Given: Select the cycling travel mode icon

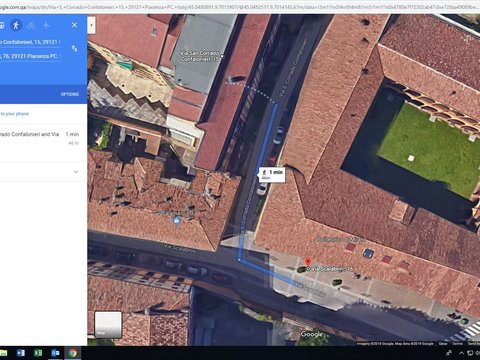Looking at the screenshot, I should [x=31, y=25].
